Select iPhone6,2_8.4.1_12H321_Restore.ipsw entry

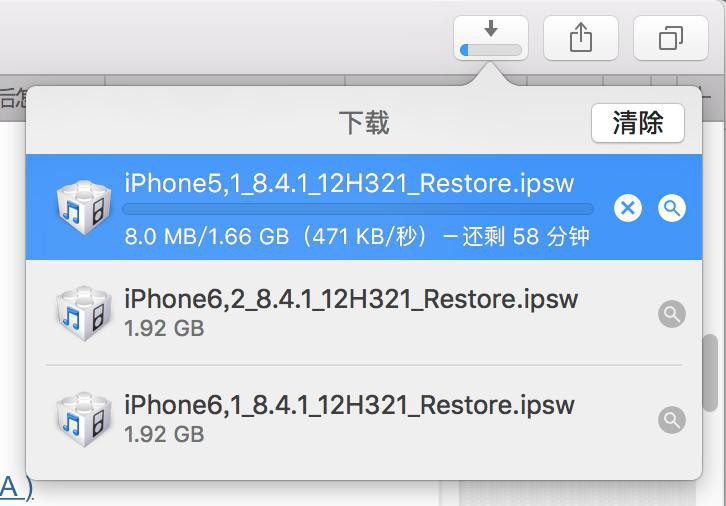pos(351,299)
